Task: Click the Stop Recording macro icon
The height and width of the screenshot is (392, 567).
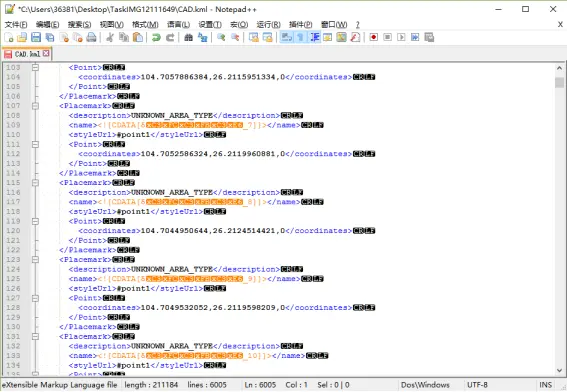Action: click(387, 37)
